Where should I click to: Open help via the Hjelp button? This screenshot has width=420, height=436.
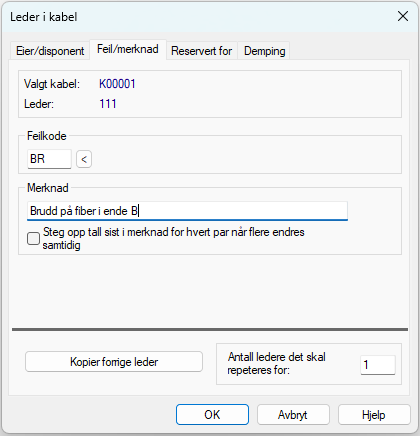coord(374,415)
